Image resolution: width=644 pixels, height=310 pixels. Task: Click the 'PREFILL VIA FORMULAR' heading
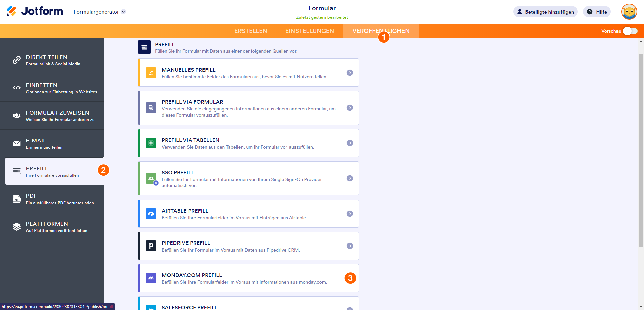point(193,102)
